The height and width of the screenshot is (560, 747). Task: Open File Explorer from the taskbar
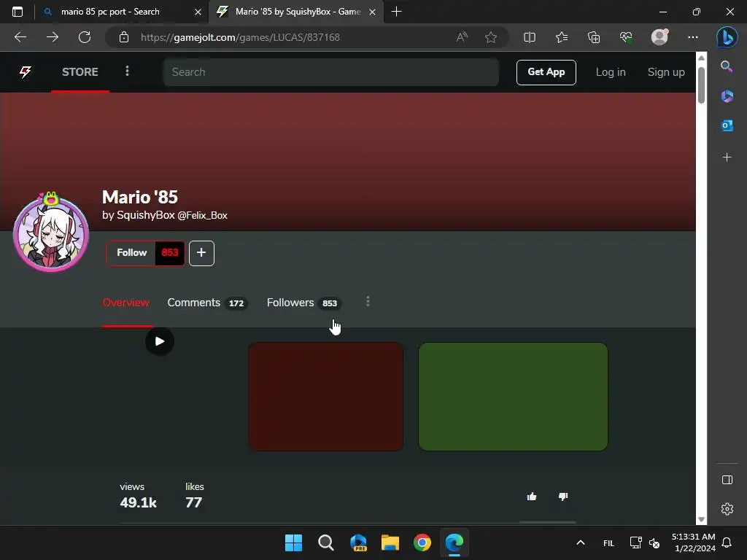[x=390, y=542]
